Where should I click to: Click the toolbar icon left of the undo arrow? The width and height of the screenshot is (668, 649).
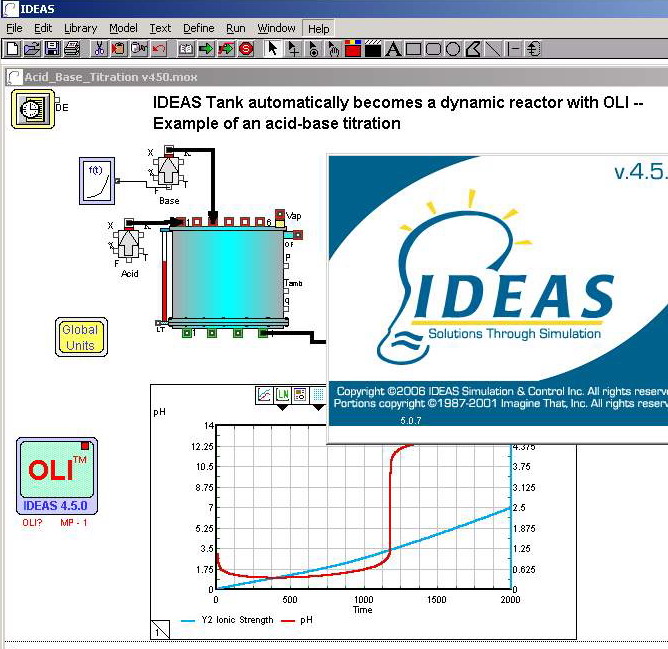139,49
